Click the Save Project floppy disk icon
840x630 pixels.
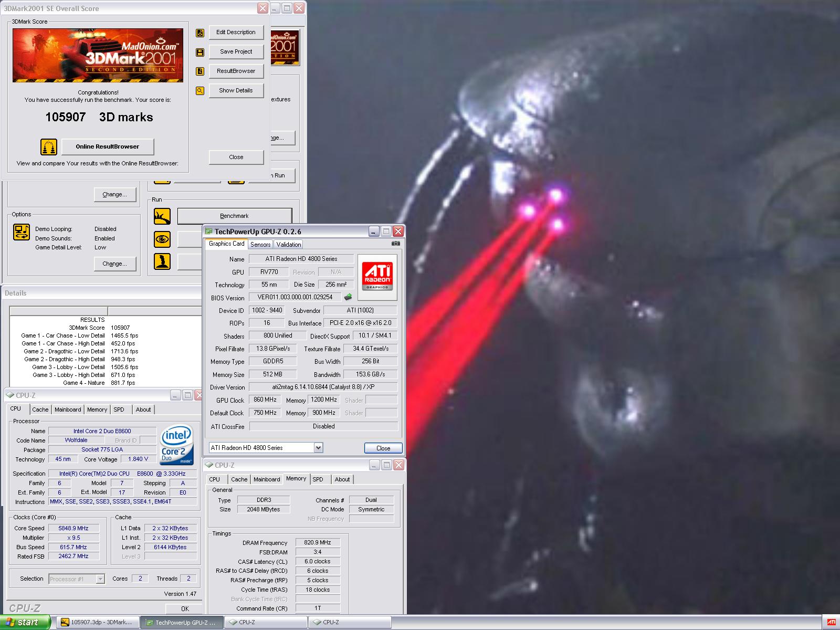200,52
